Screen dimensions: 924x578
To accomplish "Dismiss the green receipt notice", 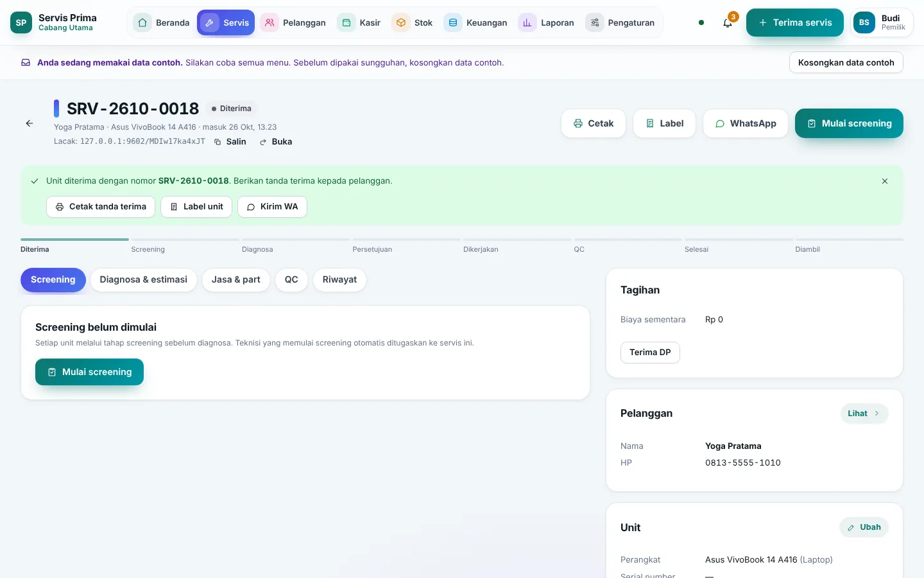I will click(x=885, y=181).
